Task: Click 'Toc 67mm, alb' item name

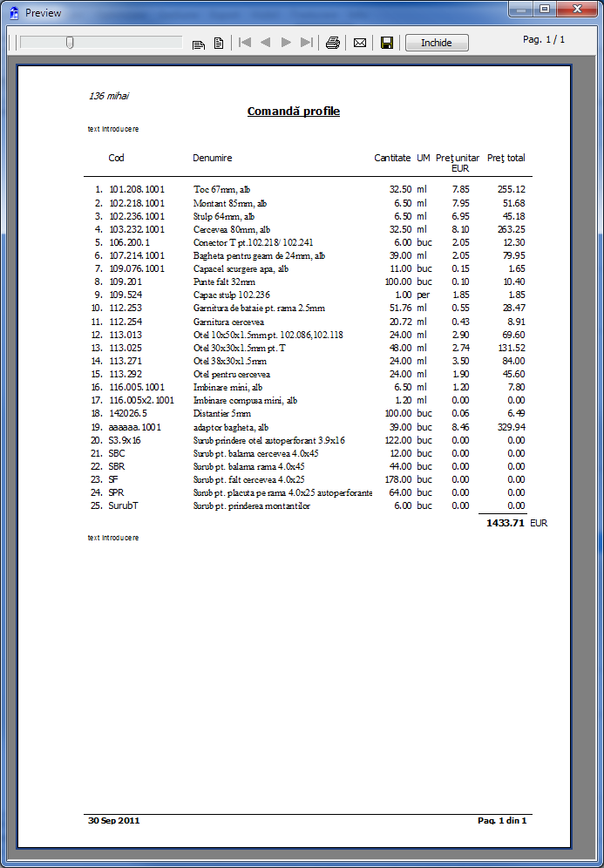Action: pyautogui.click(x=222, y=189)
